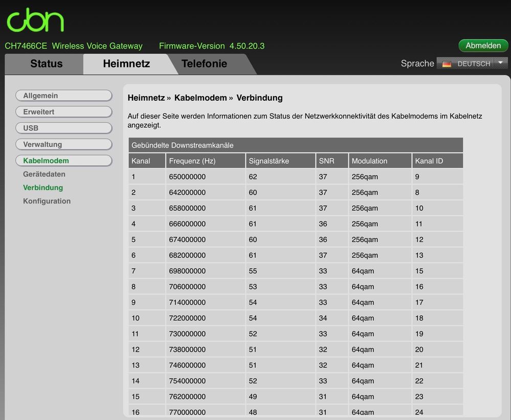Image resolution: width=511 pixels, height=420 pixels.
Task: Click the CBN logo
Action: coord(35,20)
